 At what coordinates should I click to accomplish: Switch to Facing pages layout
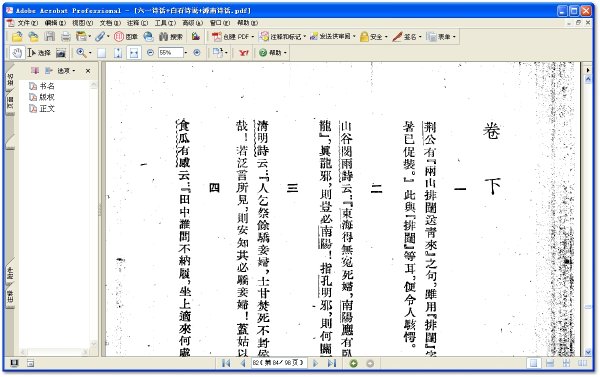click(x=582, y=363)
